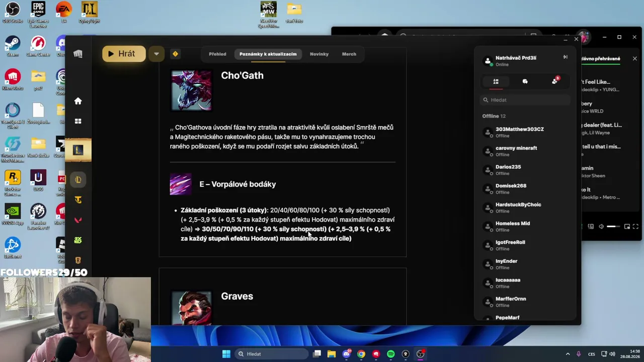Open Battle.net desktop shortcut

coord(13,248)
